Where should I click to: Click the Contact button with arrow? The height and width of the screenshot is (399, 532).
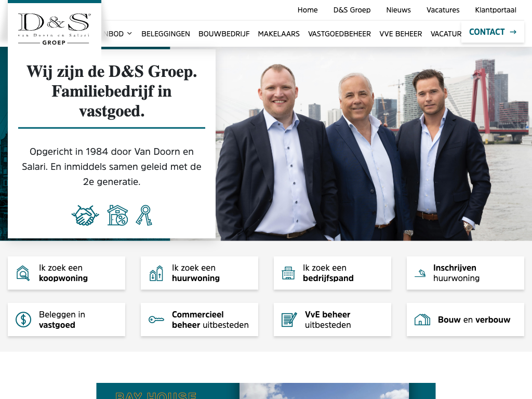point(493,32)
